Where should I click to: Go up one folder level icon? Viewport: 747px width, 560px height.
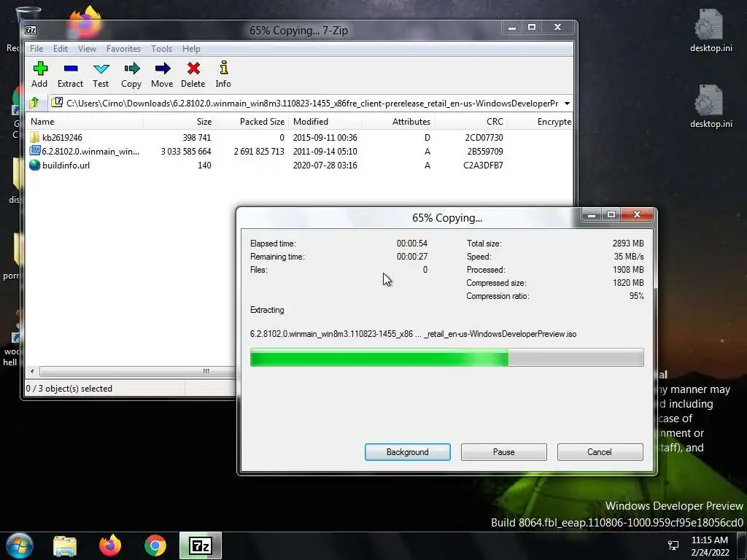(34, 103)
